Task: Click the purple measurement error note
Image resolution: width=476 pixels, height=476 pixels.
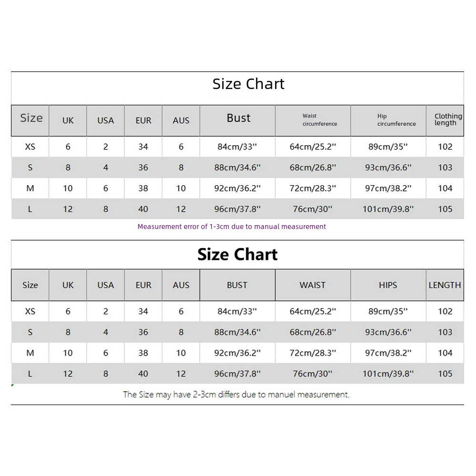Action: 232,227
